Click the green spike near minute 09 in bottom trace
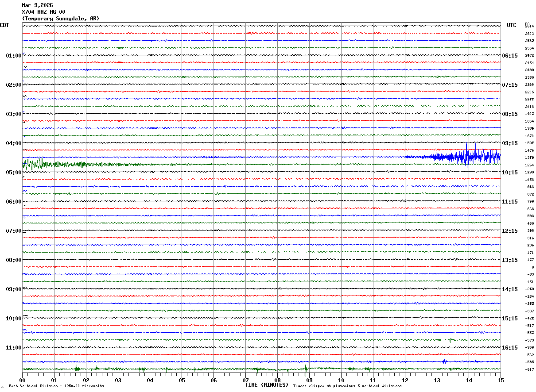The width and height of the screenshot is (536, 392). click(x=306, y=369)
